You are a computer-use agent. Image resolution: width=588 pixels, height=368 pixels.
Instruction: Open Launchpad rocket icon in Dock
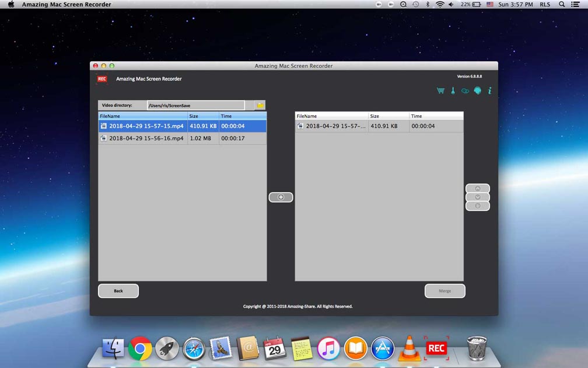[167, 348]
